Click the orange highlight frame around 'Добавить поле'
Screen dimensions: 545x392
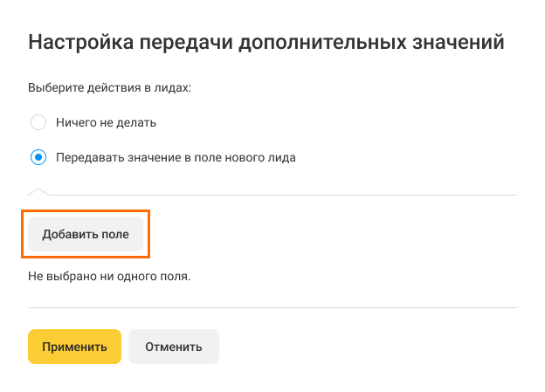click(86, 211)
